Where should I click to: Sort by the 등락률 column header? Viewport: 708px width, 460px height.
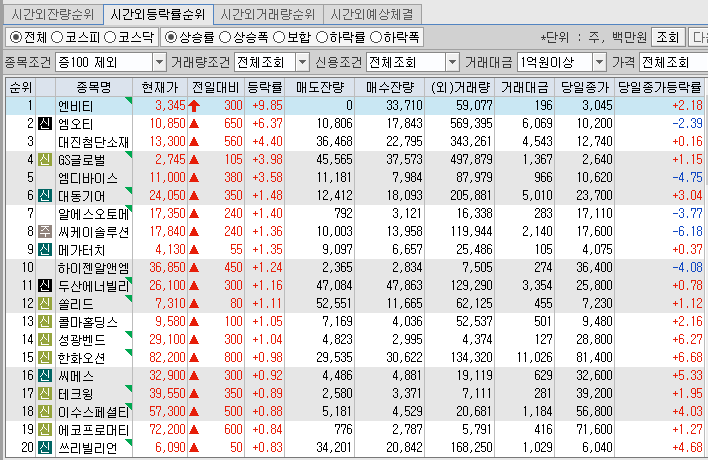click(x=265, y=87)
